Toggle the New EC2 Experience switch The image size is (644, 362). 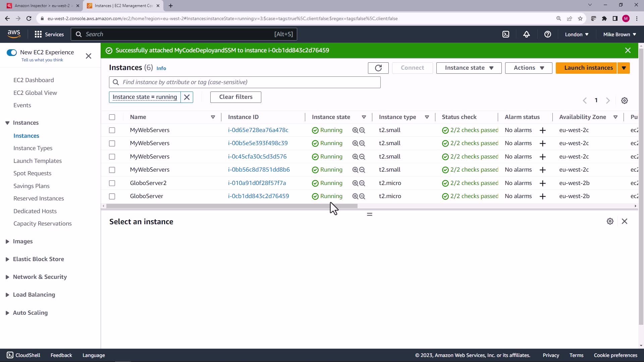12,52
